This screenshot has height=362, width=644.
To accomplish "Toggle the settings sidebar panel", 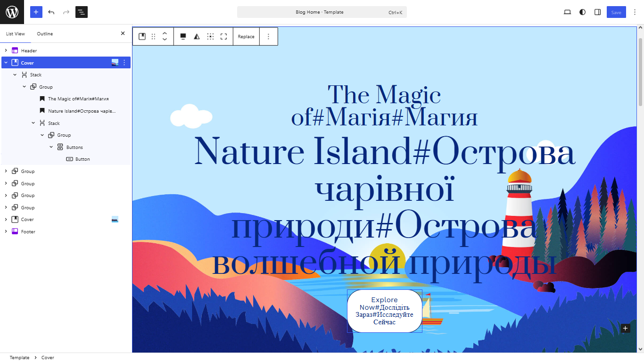I will [x=597, y=12].
